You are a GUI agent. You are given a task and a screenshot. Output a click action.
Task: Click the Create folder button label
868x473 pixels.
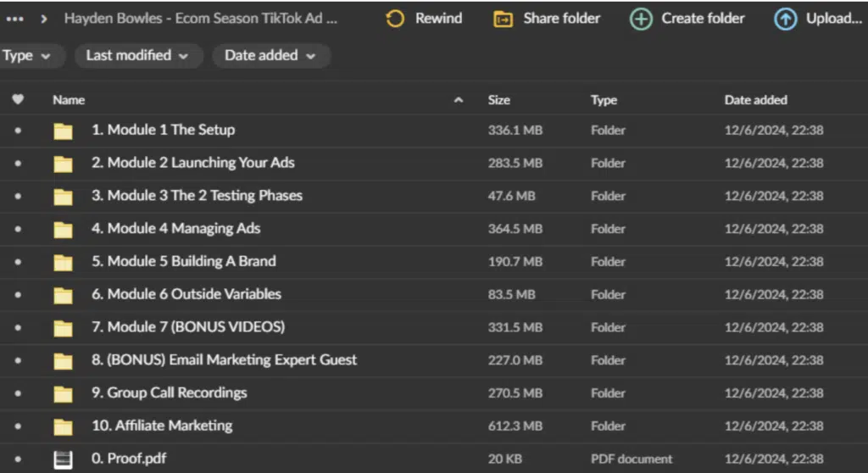[703, 19]
